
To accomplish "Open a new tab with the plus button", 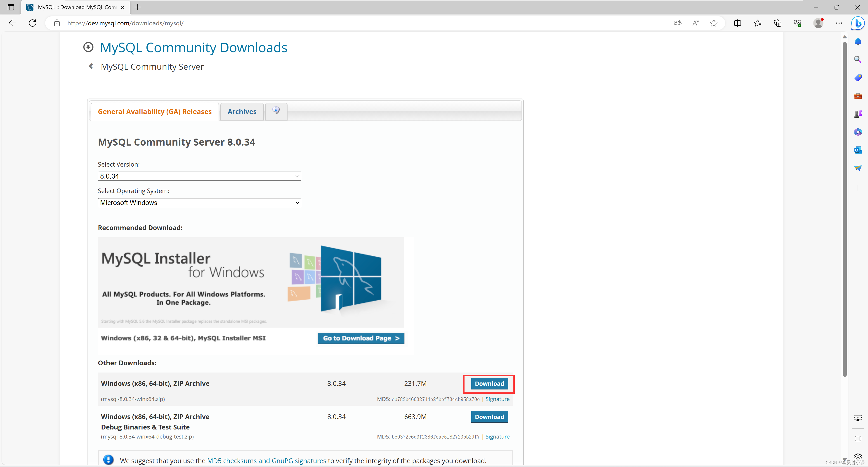I will [x=137, y=7].
